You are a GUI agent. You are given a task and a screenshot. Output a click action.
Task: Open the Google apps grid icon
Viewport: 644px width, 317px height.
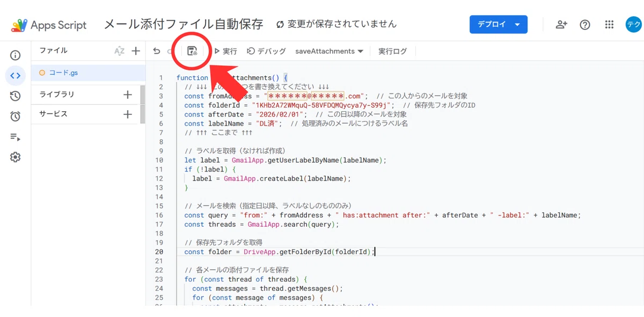tap(609, 25)
